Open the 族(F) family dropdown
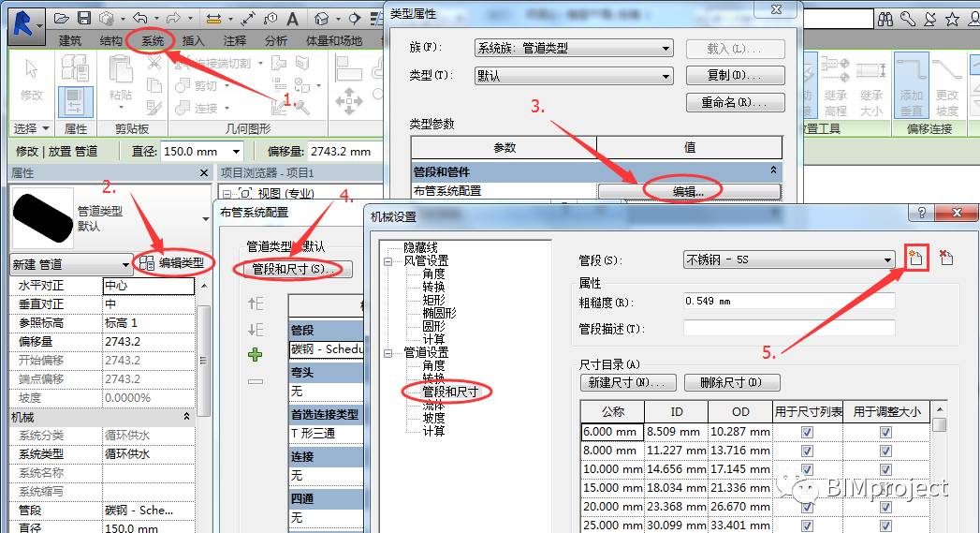This screenshot has height=533, width=980. 574,48
